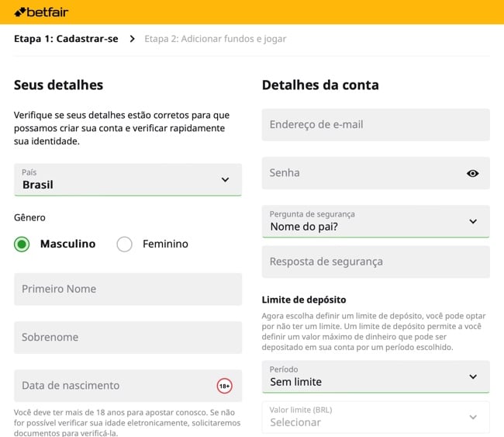Click the Limite de depósito heading
The width and height of the screenshot is (504, 437).
pos(304,300)
